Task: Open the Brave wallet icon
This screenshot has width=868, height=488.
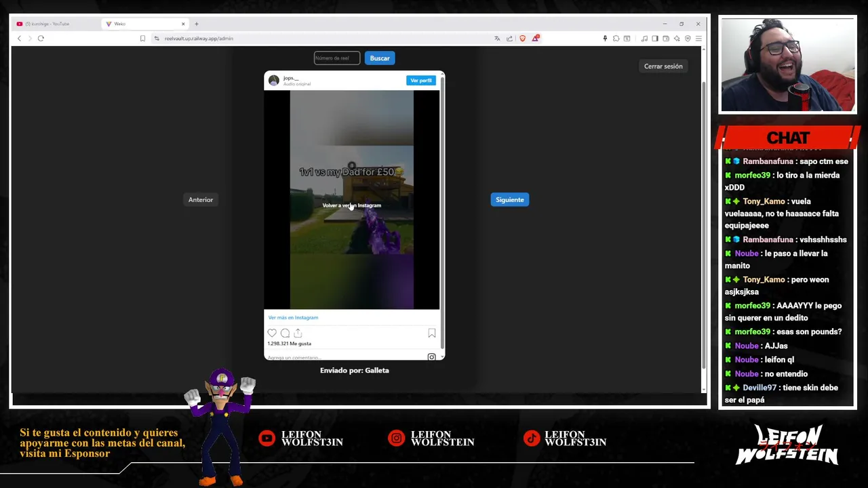Action: point(666,39)
